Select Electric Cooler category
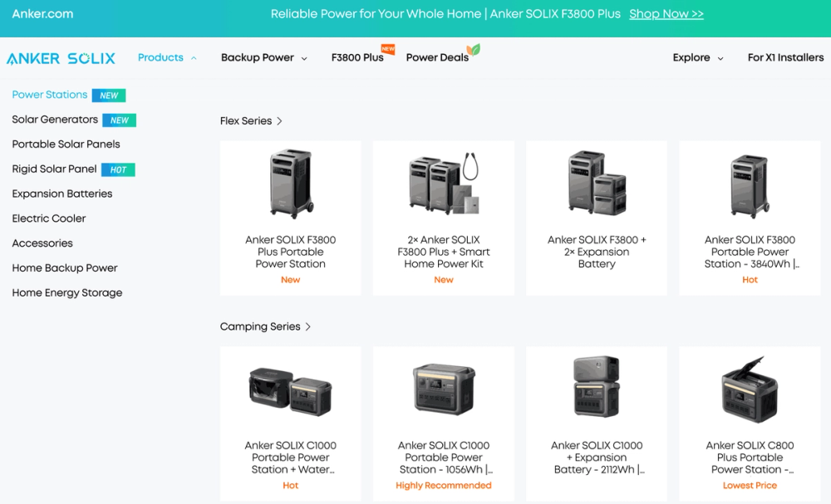831x504 pixels. (49, 218)
